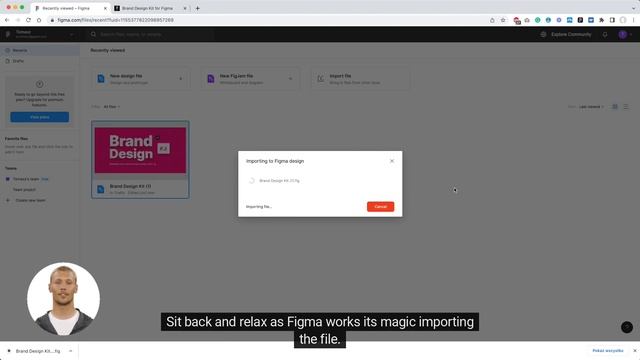Screen dimensions: 640x360
Task: Click the red extension icon with badge
Action: tap(517, 20)
